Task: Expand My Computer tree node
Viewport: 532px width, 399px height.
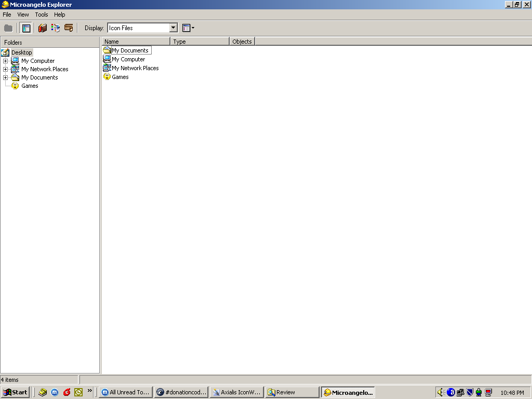Action: 5,61
